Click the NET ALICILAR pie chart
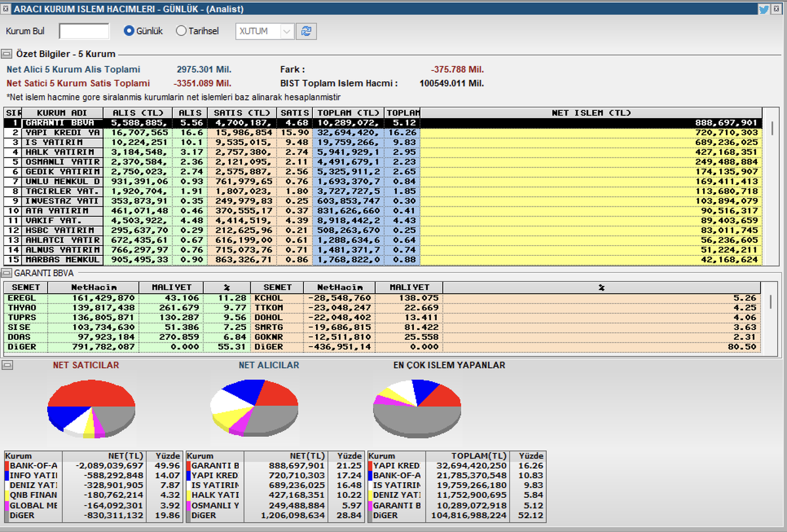The image size is (787, 532). pos(254,408)
